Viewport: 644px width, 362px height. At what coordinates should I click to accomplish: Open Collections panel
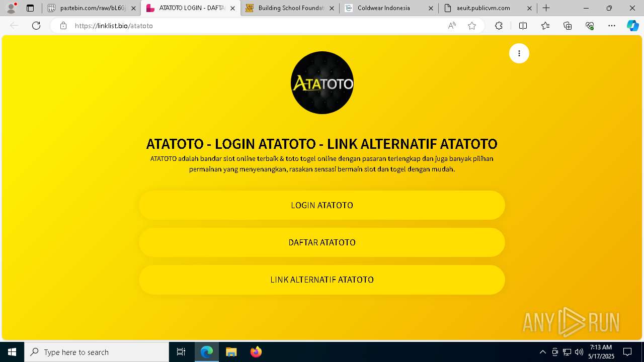pos(568,26)
